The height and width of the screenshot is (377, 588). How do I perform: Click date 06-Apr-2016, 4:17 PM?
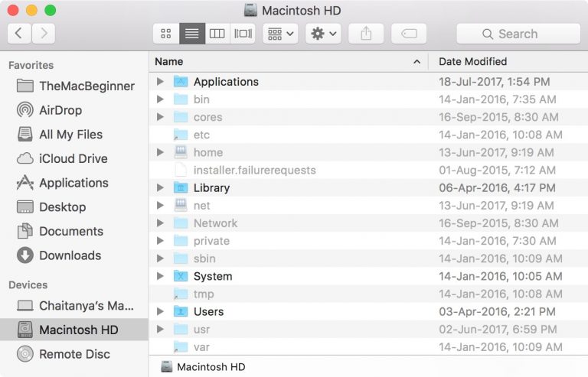[x=497, y=187]
